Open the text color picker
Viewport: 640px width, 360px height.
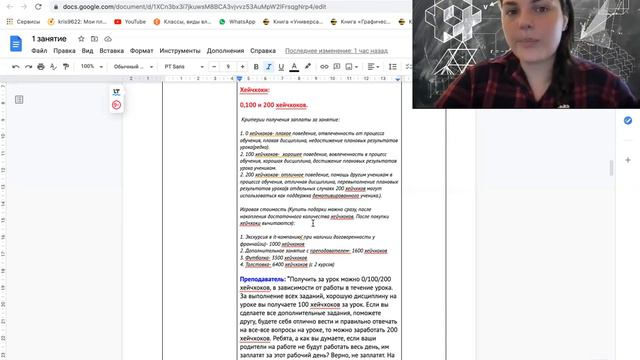click(294, 67)
